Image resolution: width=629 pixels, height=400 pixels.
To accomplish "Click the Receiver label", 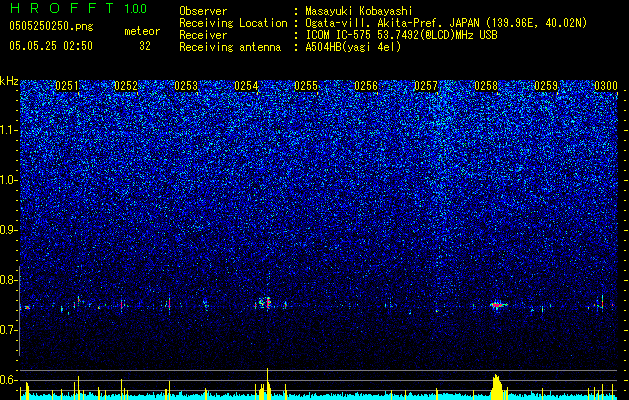I will pyautogui.click(x=203, y=35).
